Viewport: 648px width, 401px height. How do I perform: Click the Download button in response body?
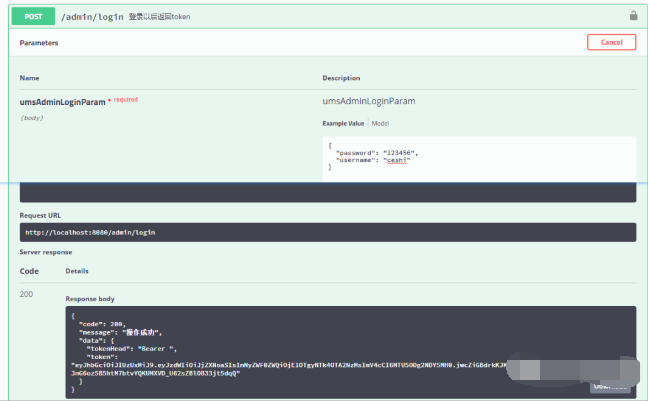click(x=610, y=386)
